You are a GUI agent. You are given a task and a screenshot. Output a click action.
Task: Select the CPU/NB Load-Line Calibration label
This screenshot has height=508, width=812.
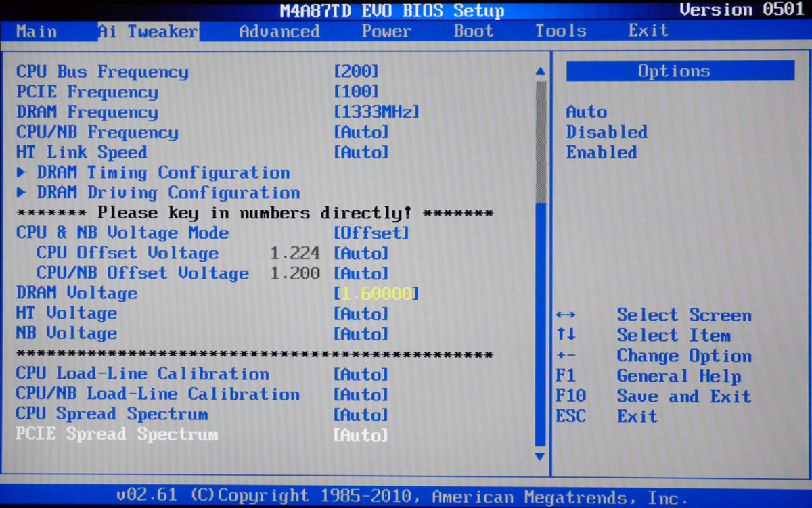(158, 394)
